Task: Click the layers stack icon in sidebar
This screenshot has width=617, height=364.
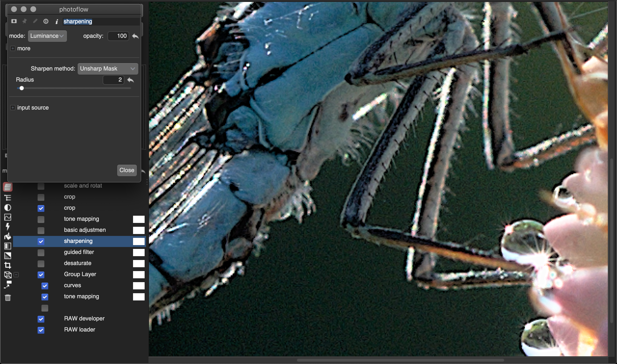Action: pos(8,187)
